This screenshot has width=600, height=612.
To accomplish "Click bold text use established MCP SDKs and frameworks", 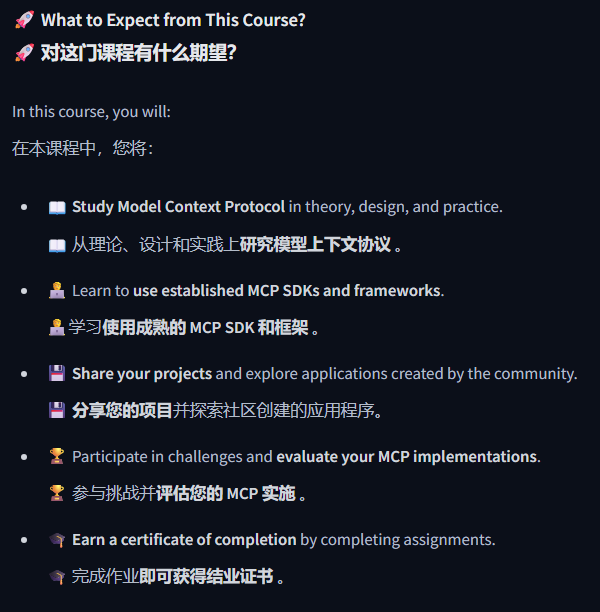I will click(x=287, y=290).
